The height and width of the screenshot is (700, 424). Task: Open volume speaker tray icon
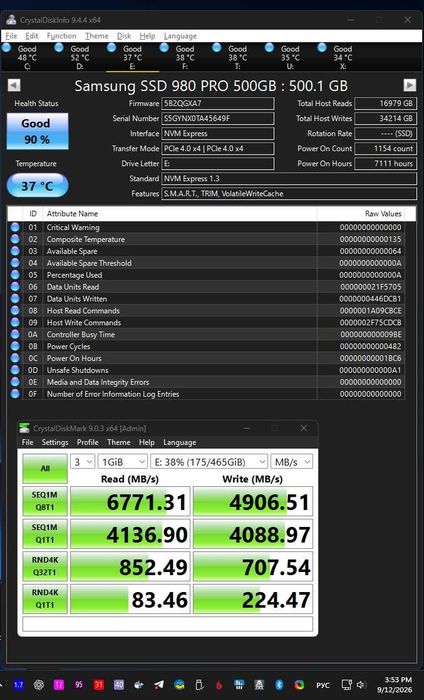coord(362,684)
